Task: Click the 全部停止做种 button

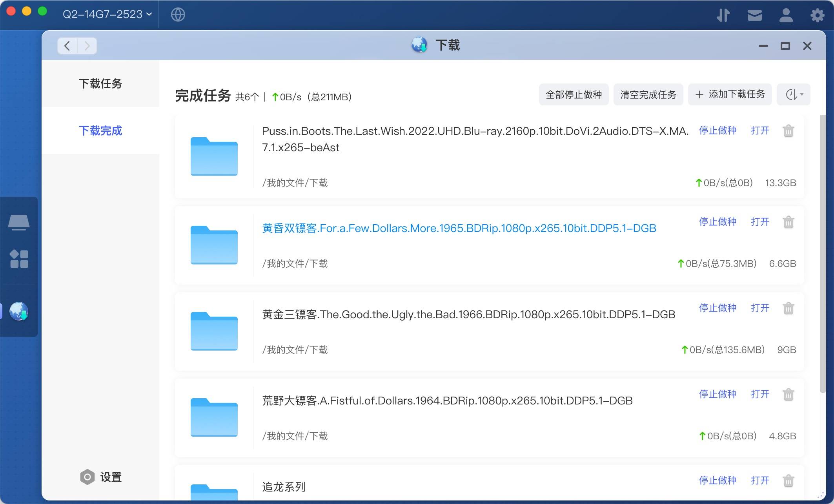Action: point(574,94)
